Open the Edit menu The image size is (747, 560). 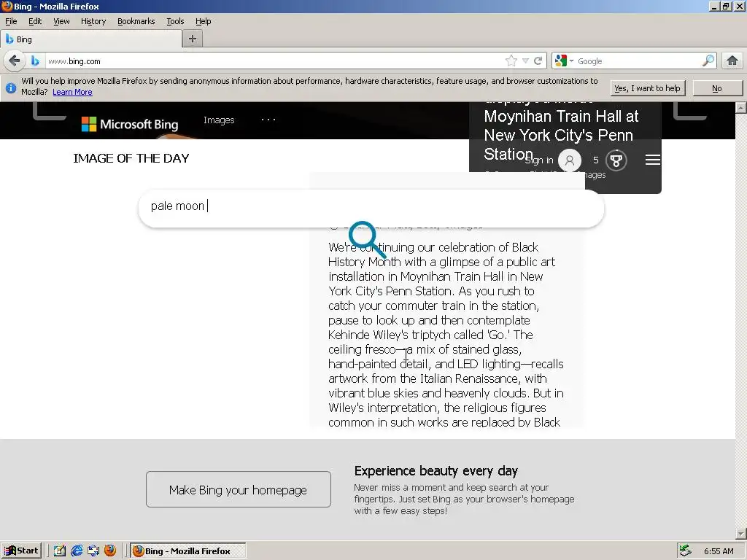click(35, 21)
